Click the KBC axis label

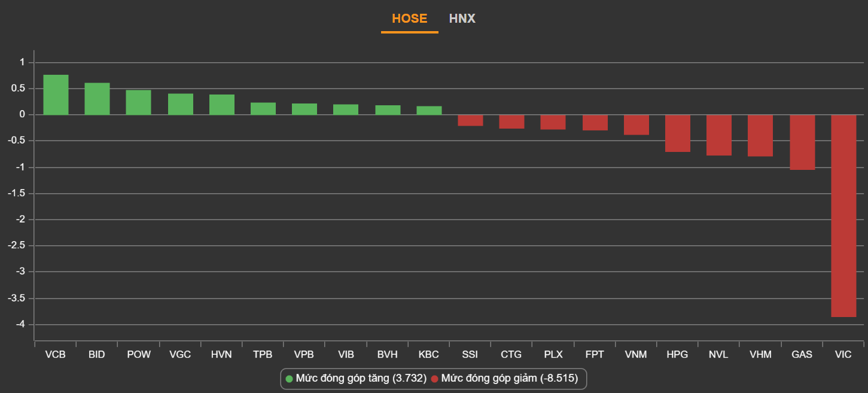tap(429, 354)
